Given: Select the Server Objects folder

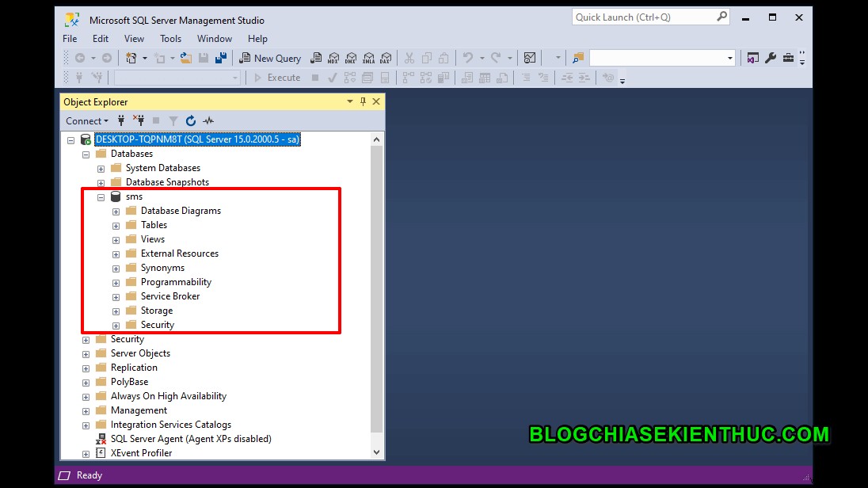Looking at the screenshot, I should coord(140,353).
